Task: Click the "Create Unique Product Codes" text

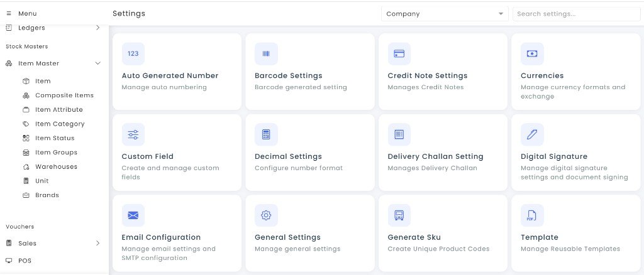Action: [x=438, y=249]
